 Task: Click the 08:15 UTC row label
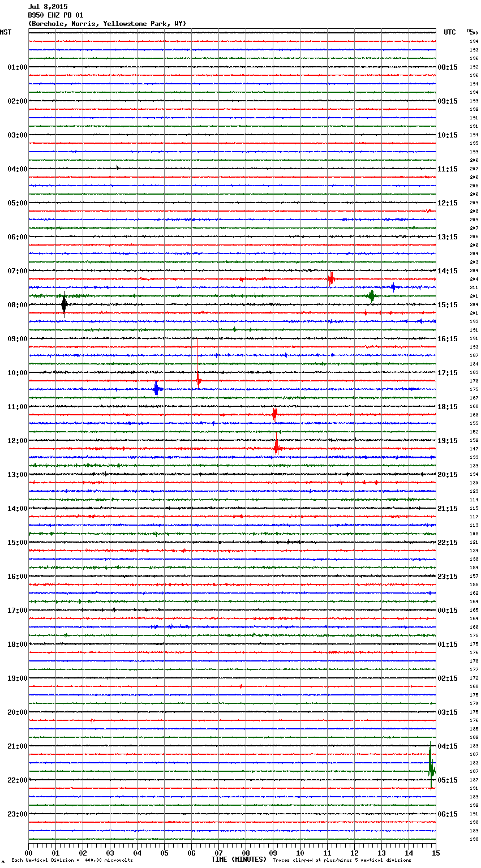tap(448, 67)
